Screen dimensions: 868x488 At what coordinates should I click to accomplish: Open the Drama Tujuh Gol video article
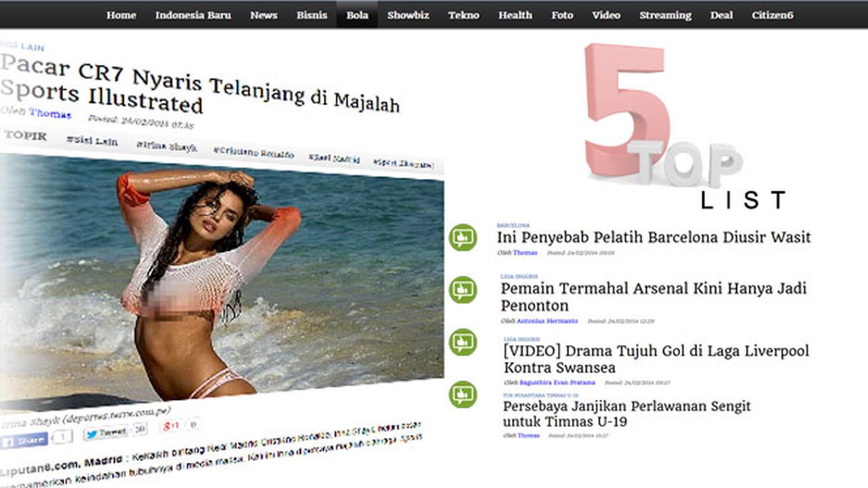pyautogui.click(x=656, y=360)
